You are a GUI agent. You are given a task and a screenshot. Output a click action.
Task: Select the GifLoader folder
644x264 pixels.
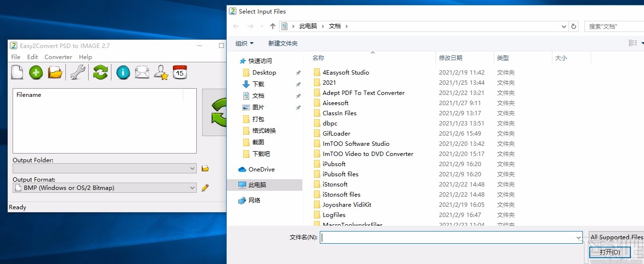(x=336, y=134)
